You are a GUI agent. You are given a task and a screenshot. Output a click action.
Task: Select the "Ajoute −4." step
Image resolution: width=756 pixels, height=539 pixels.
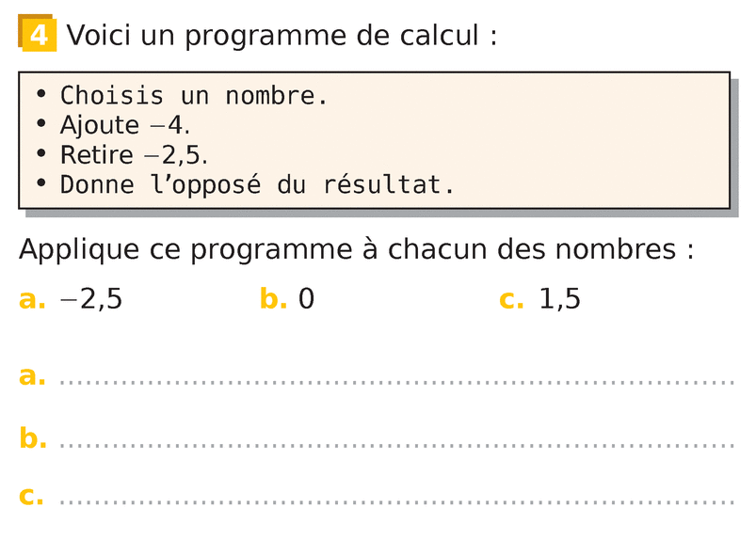(124, 125)
